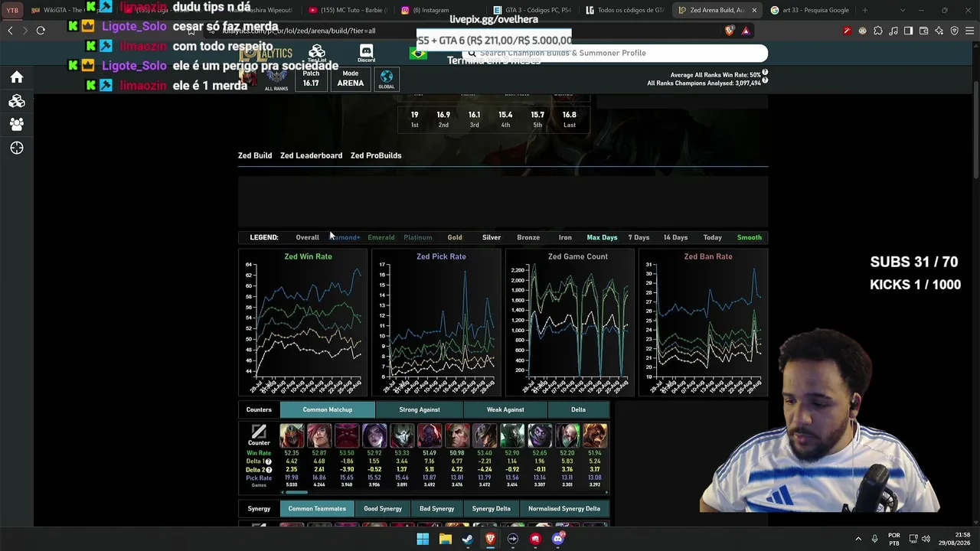Select the Synergy Delta tab
Image resolution: width=980 pixels, height=551 pixels.
(x=491, y=508)
